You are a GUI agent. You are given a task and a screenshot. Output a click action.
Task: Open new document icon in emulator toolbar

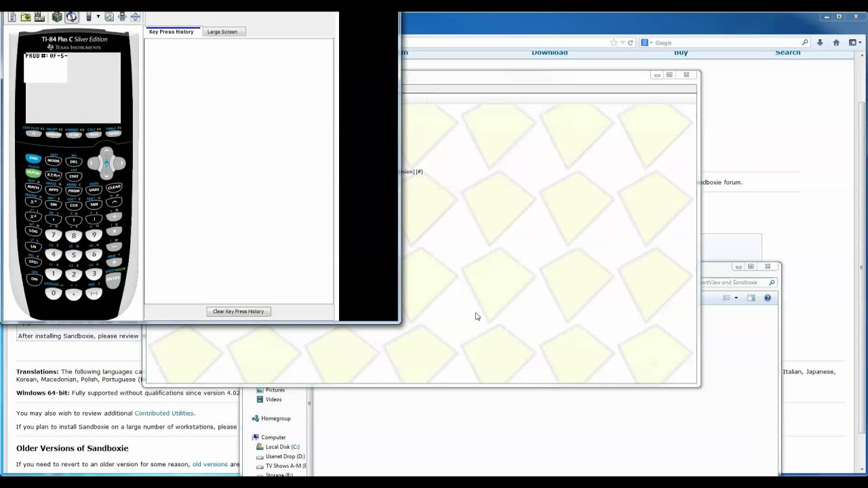pos(12,17)
